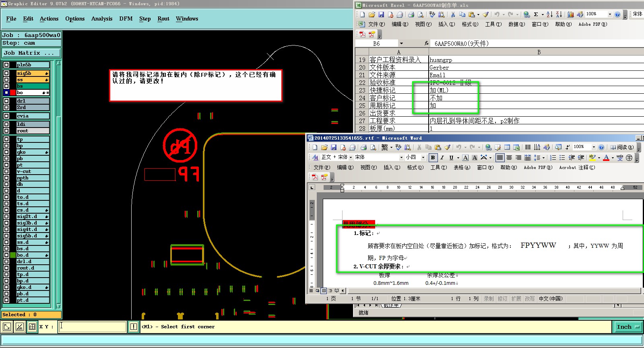Click Save icon in Word toolbar
Screen dimensions: 644x348
(334, 147)
